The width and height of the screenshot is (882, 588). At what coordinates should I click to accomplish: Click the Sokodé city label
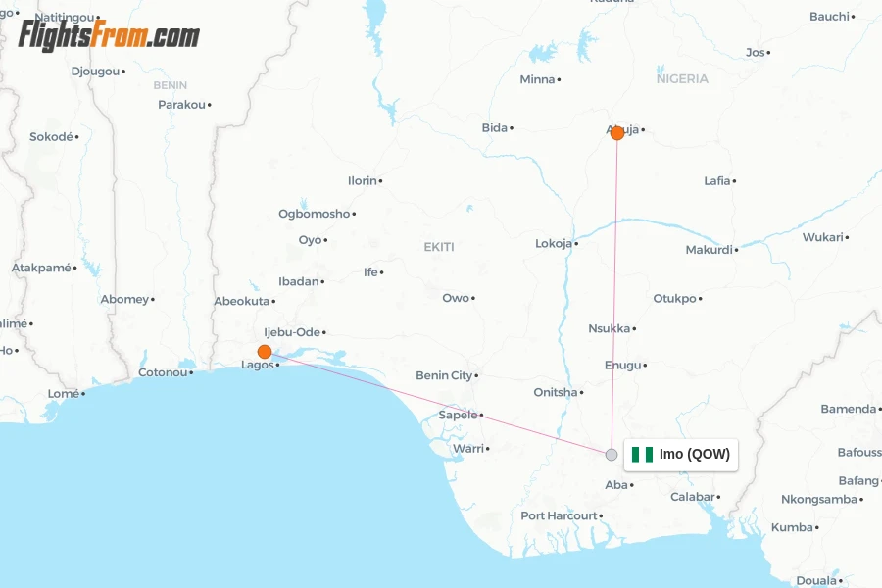click(51, 137)
